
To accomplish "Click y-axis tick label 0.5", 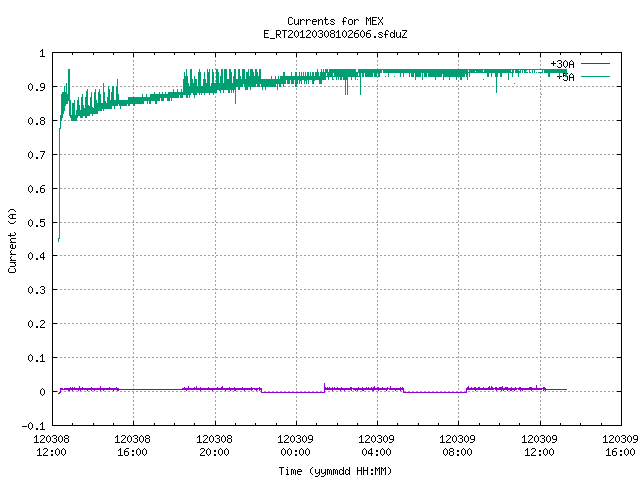I will (x=36, y=222).
